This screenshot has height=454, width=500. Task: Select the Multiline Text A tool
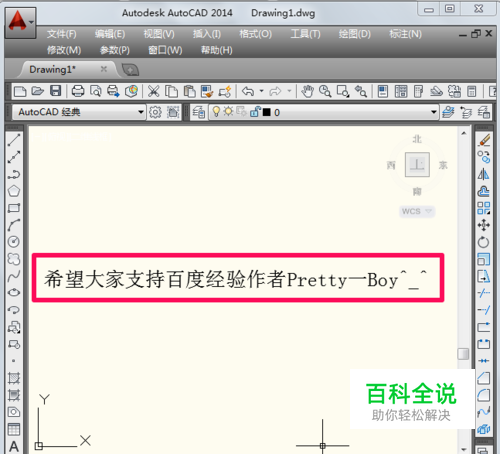tap(14, 446)
